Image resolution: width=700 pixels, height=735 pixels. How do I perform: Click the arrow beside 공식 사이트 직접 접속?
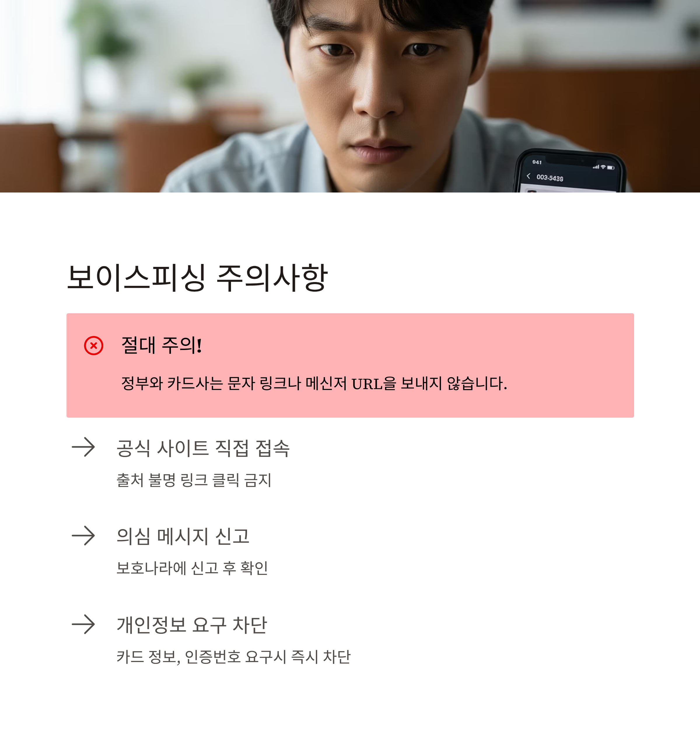pos(83,447)
